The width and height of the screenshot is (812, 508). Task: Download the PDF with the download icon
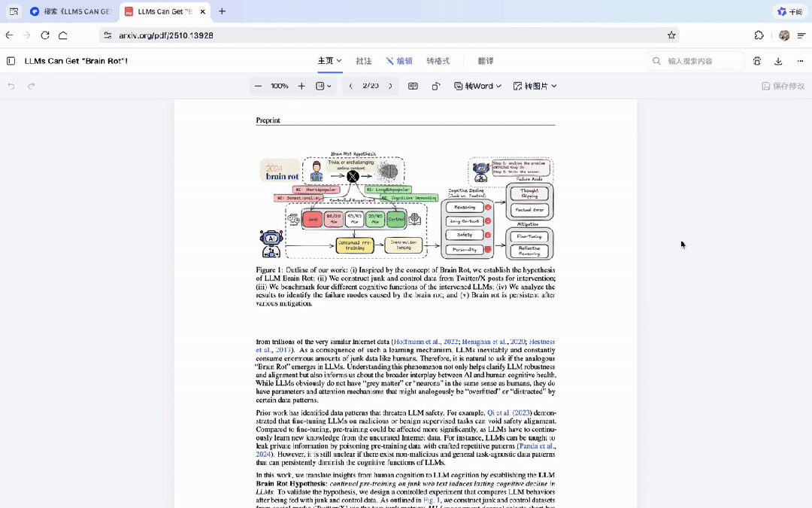(778, 61)
